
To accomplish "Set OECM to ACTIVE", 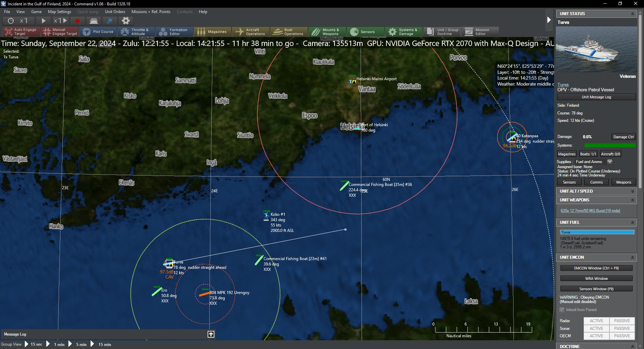I will point(596,336).
